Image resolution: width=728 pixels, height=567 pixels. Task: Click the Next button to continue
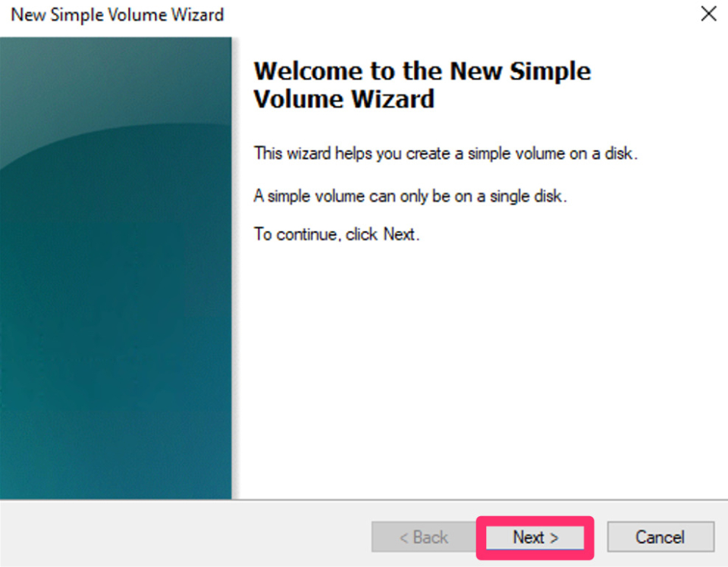click(535, 537)
